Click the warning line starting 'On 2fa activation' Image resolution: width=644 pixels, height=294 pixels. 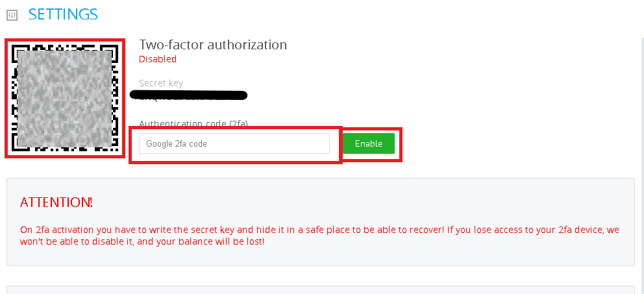pyautogui.click(x=319, y=230)
